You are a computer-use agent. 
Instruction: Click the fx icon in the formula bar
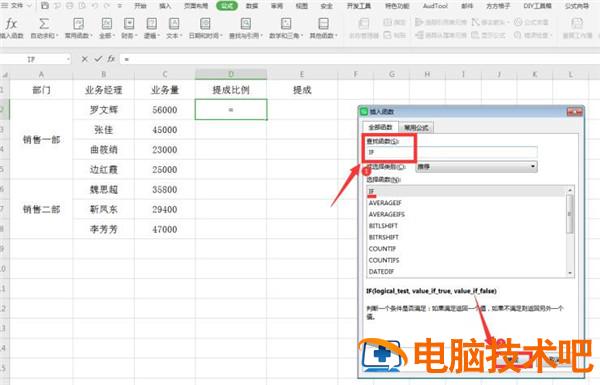pyautogui.click(x=111, y=59)
